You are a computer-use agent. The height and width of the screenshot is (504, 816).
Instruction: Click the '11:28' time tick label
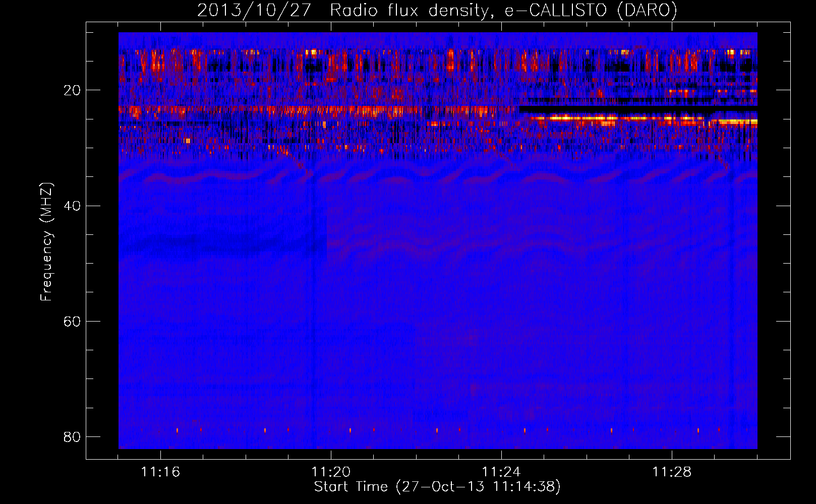[x=672, y=472]
